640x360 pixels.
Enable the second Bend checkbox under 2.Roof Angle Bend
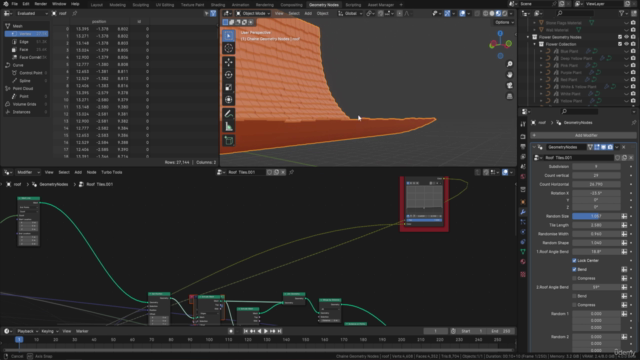pyautogui.click(x=574, y=296)
